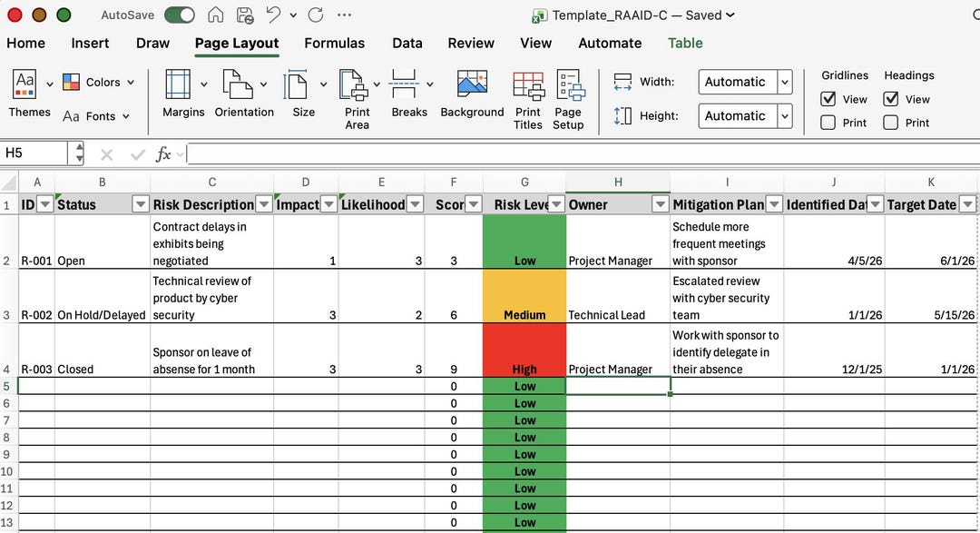Image resolution: width=980 pixels, height=533 pixels.
Task: Click the formula bar confirm checkmark
Action: pos(138,153)
